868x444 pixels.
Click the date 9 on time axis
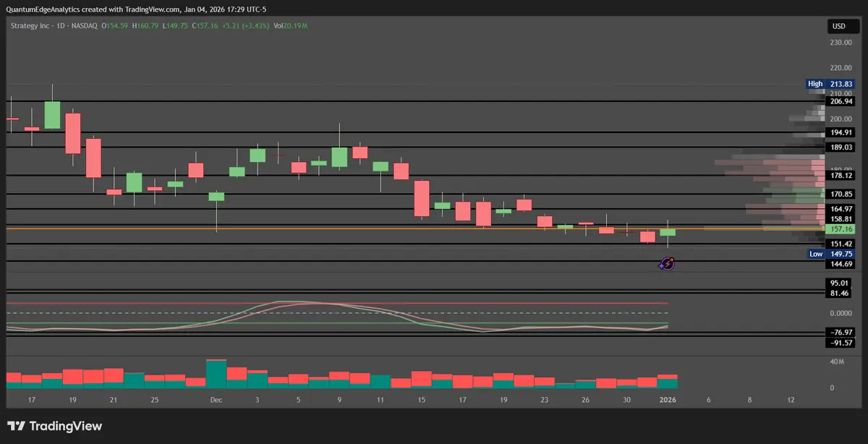pyautogui.click(x=339, y=399)
